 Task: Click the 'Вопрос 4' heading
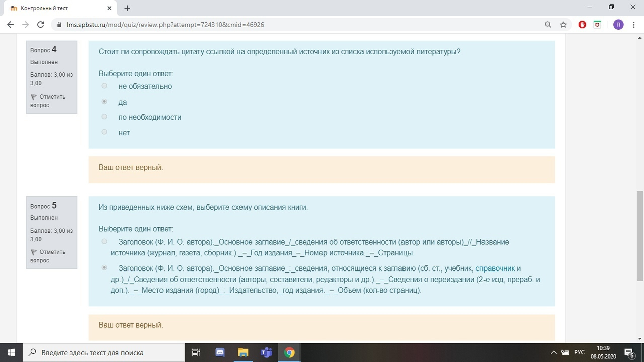point(43,49)
